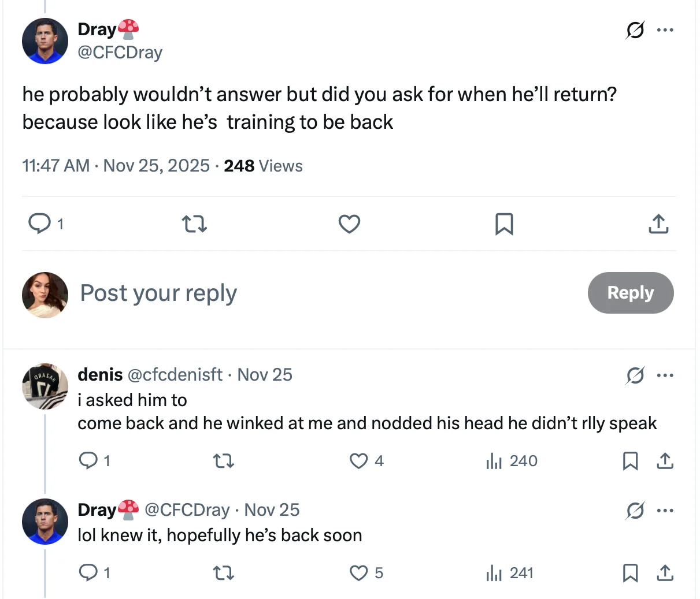
Task: Open more options on denis's reply
Action: pos(665,375)
